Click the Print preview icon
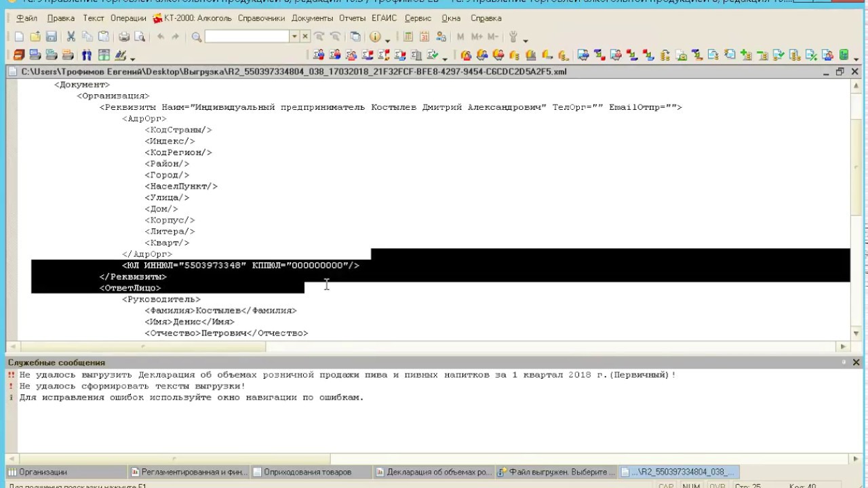The image size is (868, 488). pos(140,37)
